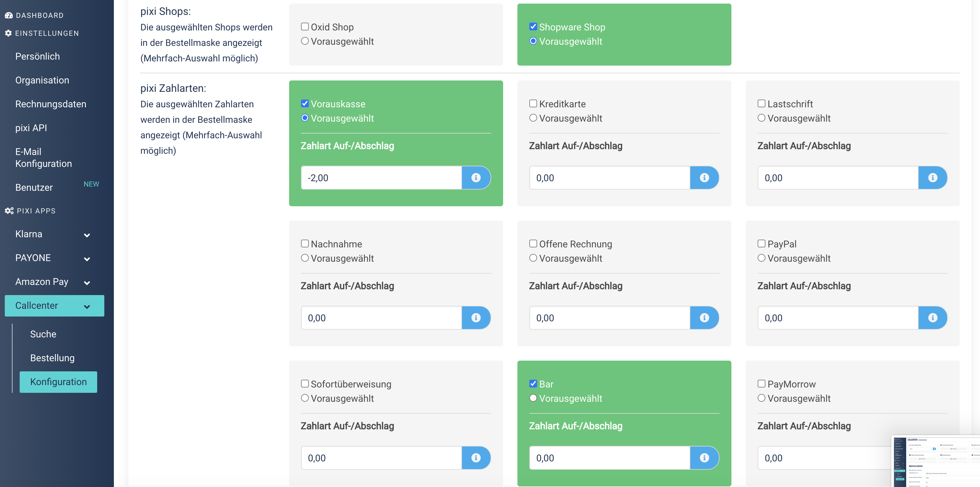Expand the Klarna menu chevron
This screenshot has width=980, height=487.
(87, 235)
